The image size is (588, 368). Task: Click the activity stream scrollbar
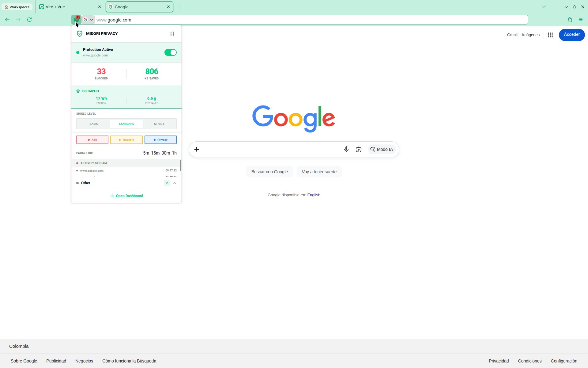[181, 166]
